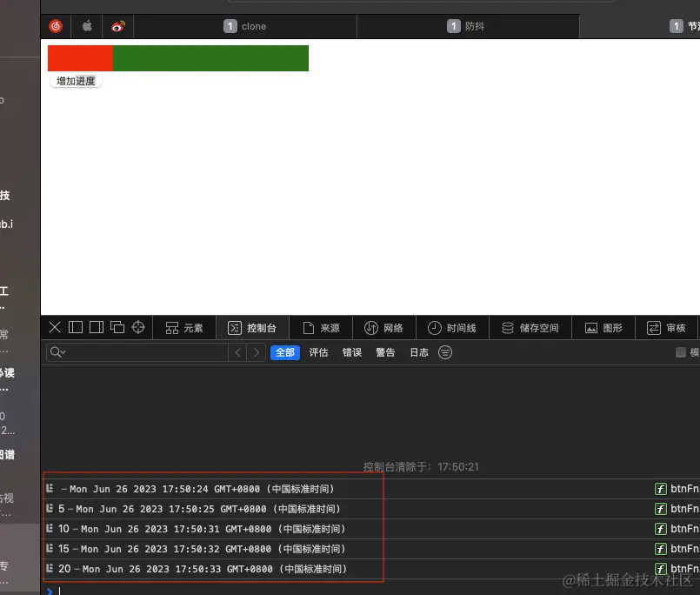Open the 网络 inspector tab
Image resolution: width=700 pixels, height=595 pixels.
pyautogui.click(x=384, y=328)
